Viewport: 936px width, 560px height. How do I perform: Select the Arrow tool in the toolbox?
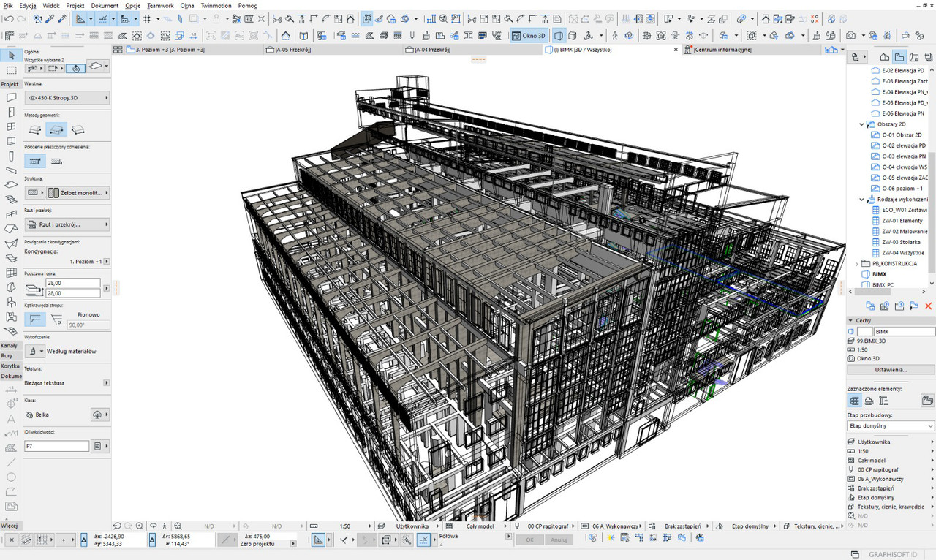tap(11, 56)
